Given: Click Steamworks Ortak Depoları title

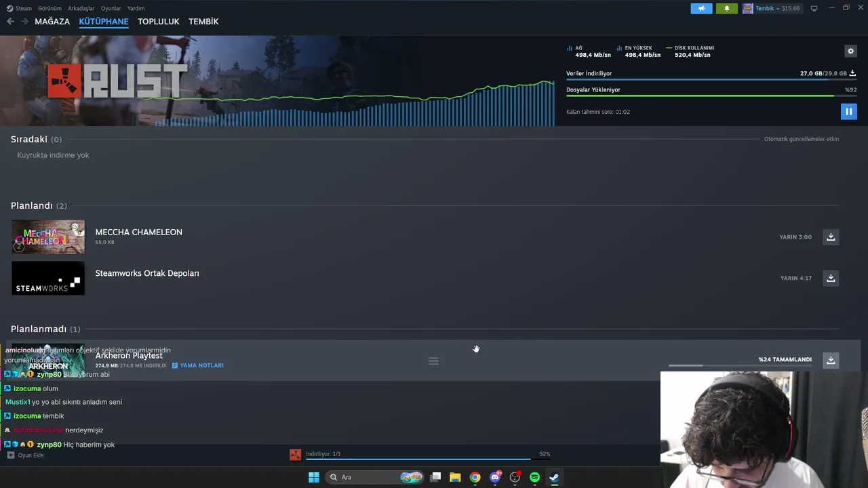Looking at the screenshot, I should [147, 273].
